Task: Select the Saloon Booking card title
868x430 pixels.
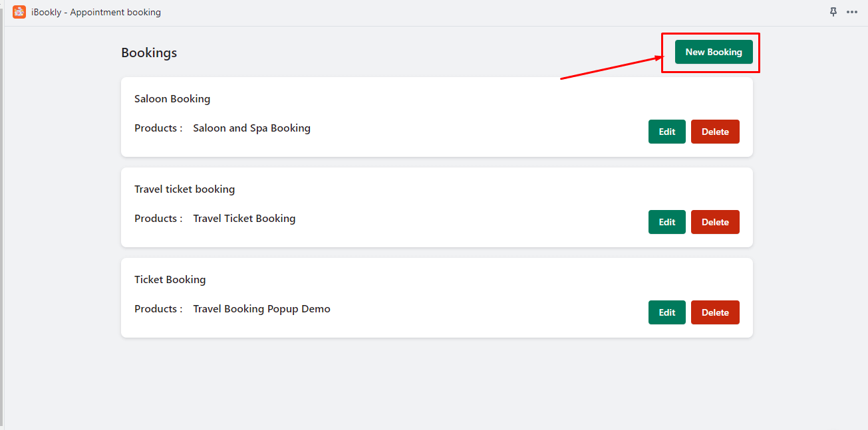Action: [172, 99]
